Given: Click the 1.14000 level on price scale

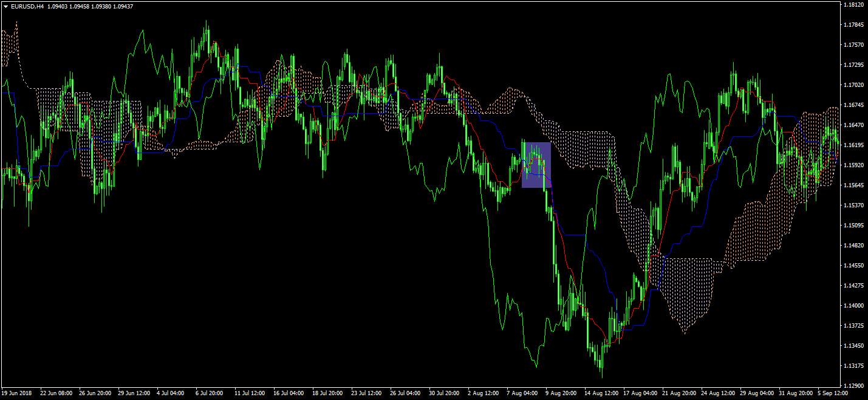Looking at the screenshot, I should [x=854, y=306].
